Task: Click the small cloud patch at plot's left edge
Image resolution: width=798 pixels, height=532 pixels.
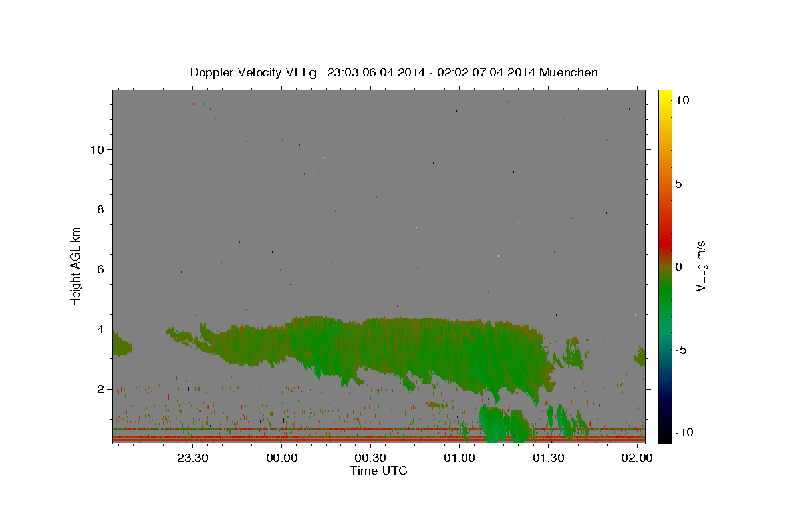Action: [x=121, y=344]
